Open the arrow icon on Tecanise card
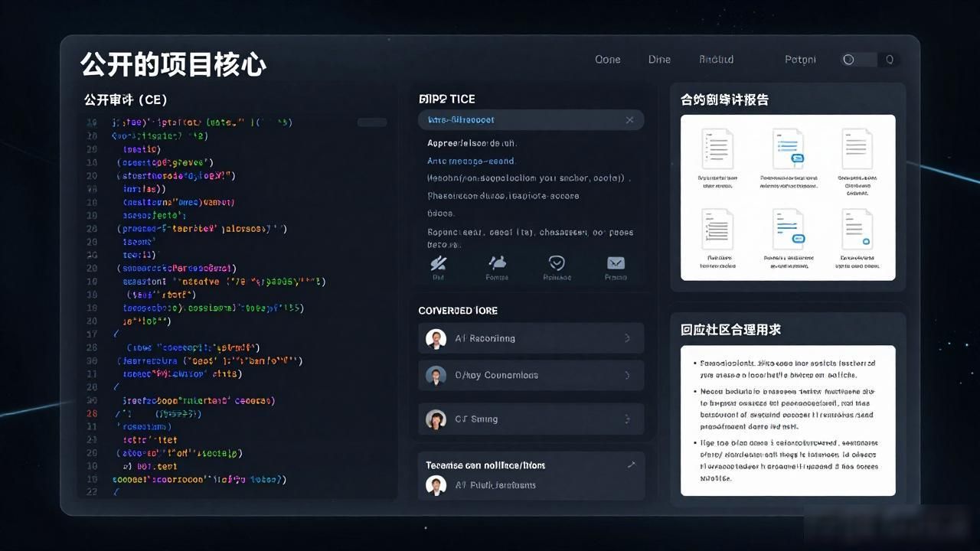The image size is (980, 551). point(632,465)
